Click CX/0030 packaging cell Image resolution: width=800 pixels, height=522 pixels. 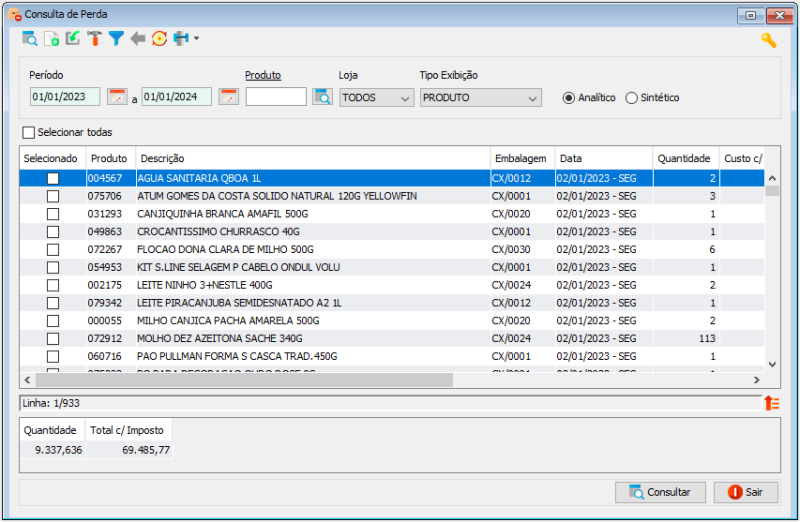pyautogui.click(x=511, y=250)
